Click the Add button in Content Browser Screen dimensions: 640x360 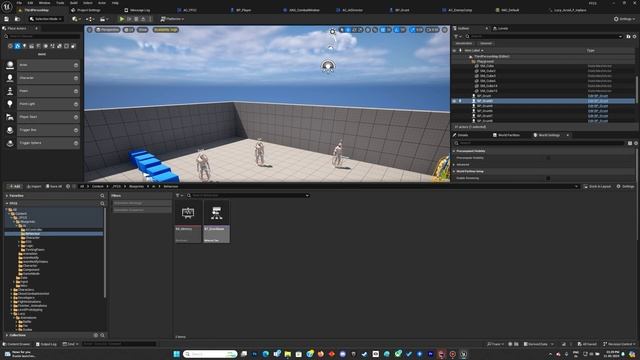point(14,187)
